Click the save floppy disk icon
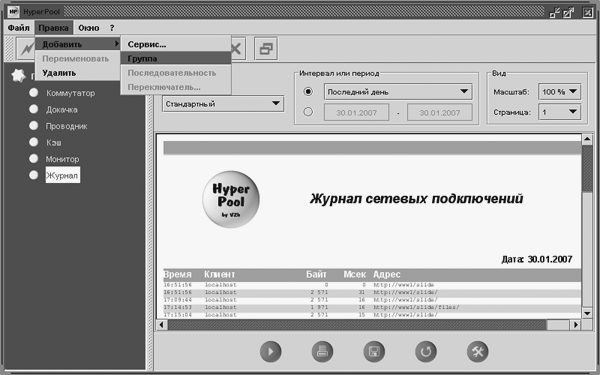The width and height of the screenshot is (600, 375). point(374,351)
